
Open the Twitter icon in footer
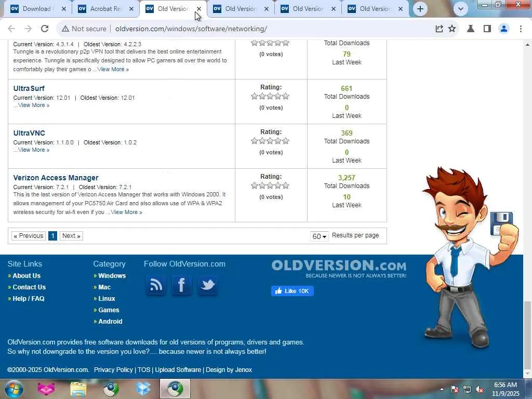[x=207, y=285]
